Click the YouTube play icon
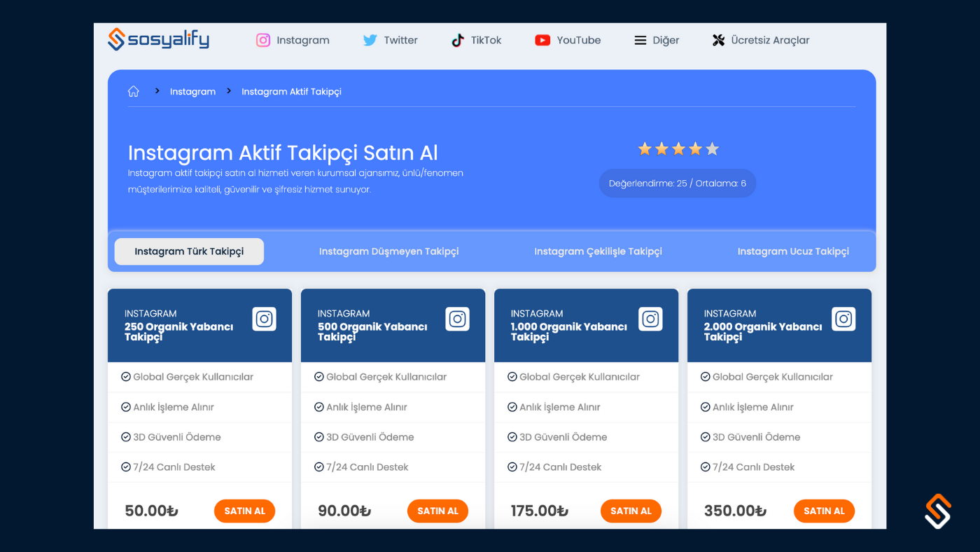The height and width of the screenshot is (552, 980). click(x=542, y=40)
